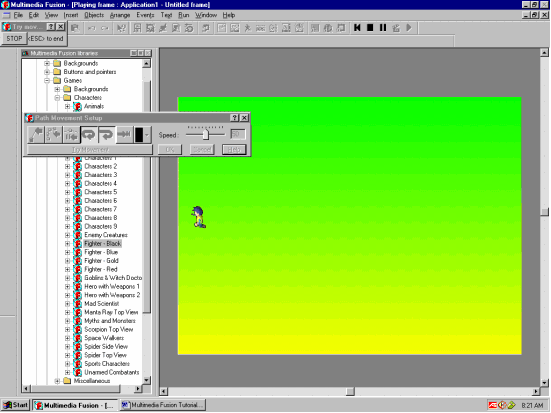Select the Mad Scientist library item
The image size is (551, 413).
coord(102,304)
